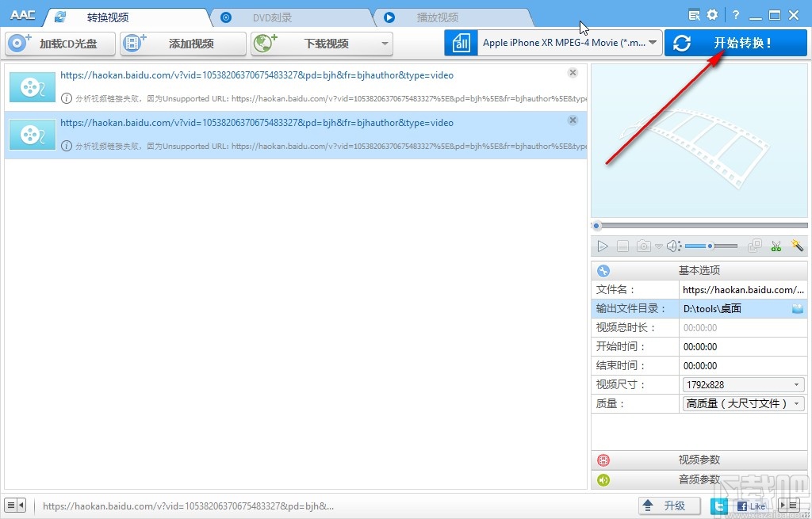Collapse the Basic Options (基本选项) section
Screen dimensions: 812x519
(x=699, y=270)
